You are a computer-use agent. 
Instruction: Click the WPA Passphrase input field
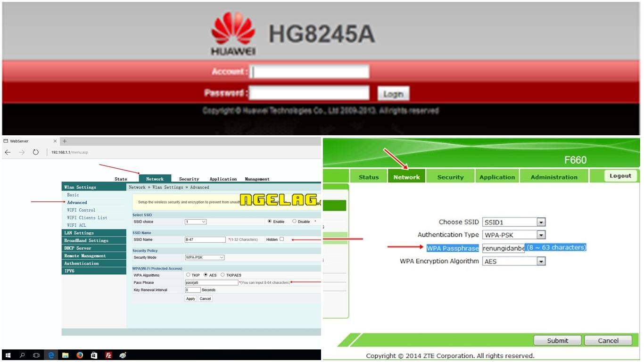pyautogui.click(x=504, y=248)
